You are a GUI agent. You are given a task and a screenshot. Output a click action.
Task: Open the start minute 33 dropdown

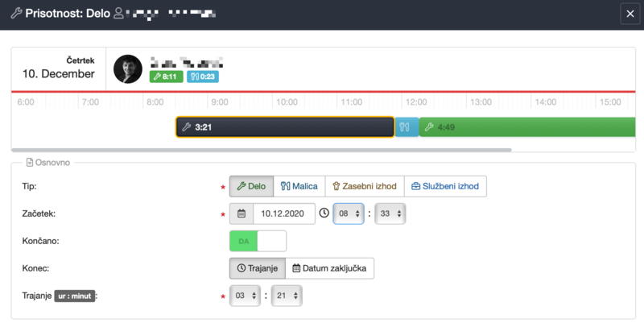390,213
